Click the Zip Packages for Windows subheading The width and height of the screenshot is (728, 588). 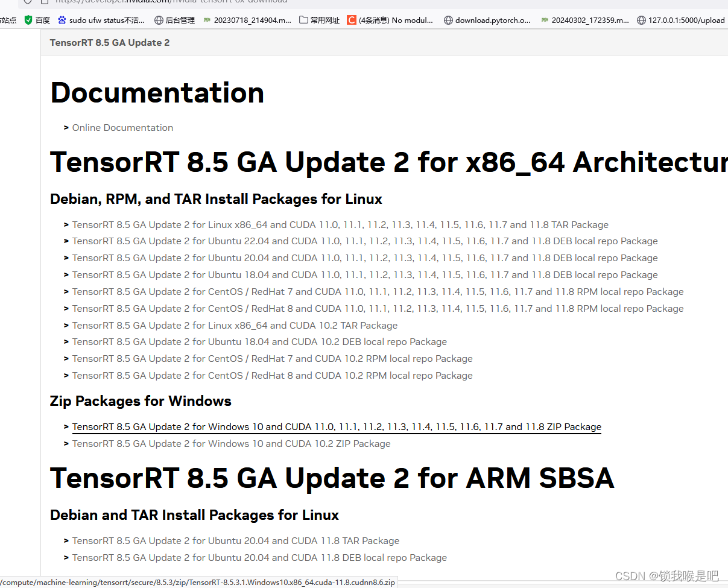tap(141, 401)
